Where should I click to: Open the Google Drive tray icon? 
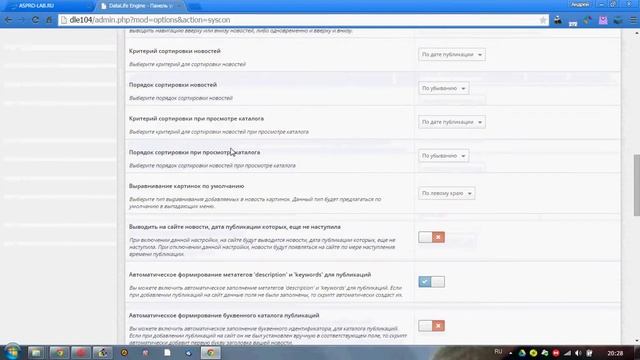[522, 353]
